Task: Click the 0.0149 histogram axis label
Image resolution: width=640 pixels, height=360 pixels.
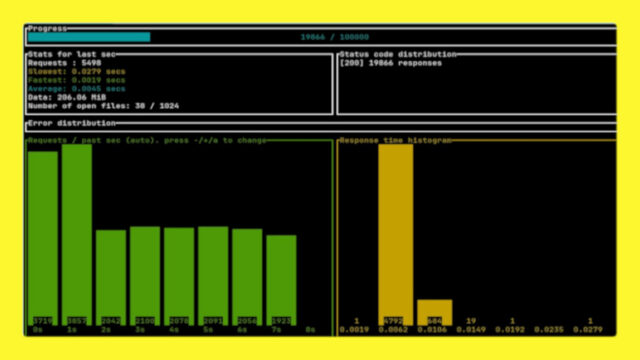Action: [471, 329]
